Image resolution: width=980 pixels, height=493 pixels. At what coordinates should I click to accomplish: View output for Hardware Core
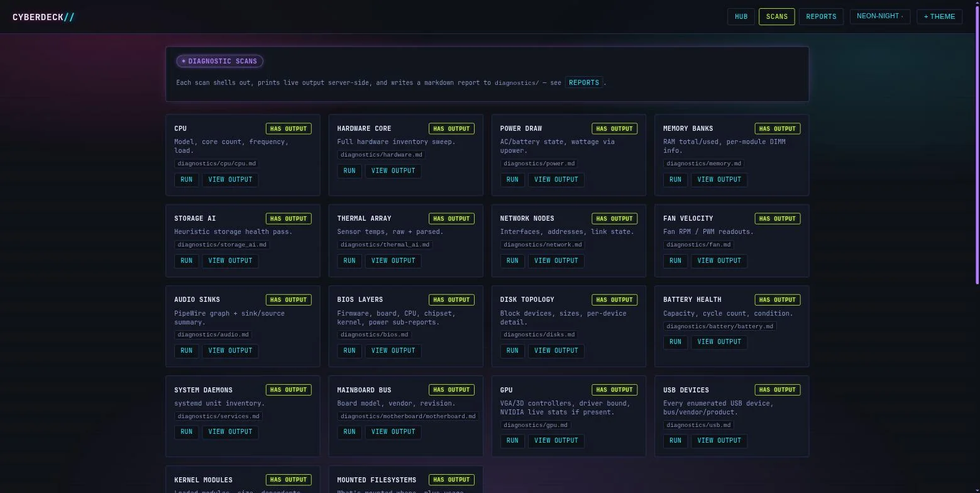393,170
